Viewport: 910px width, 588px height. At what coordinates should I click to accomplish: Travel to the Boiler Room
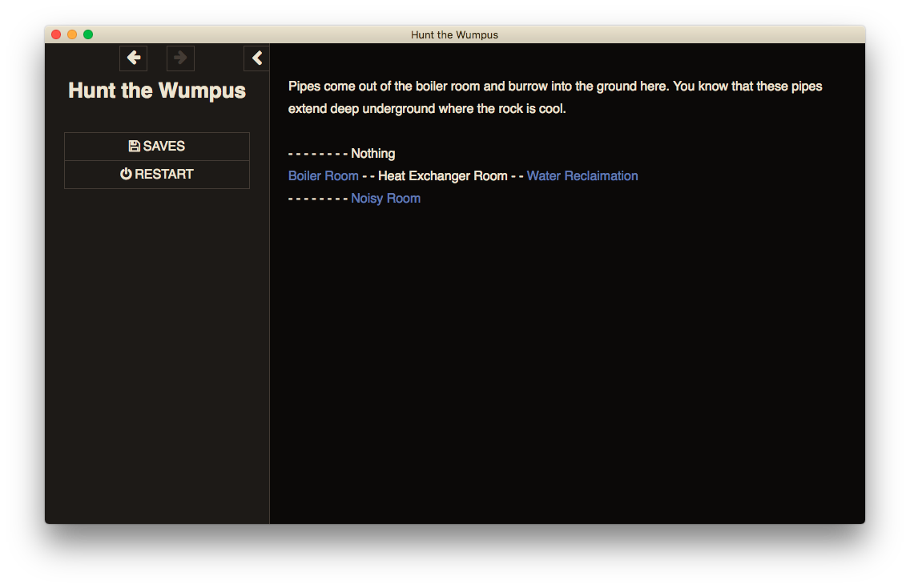tap(323, 176)
